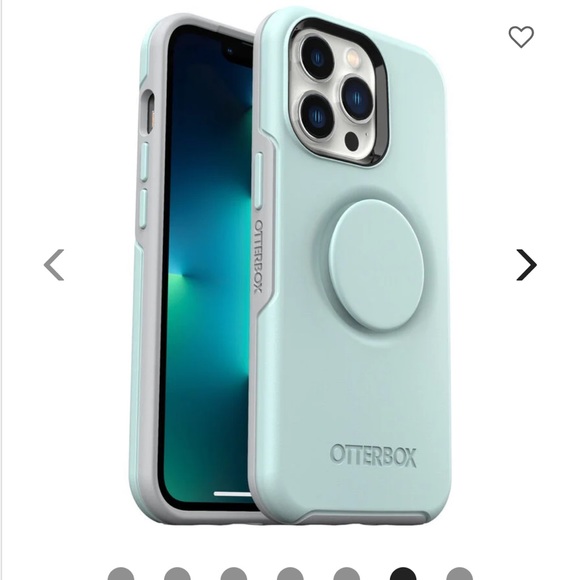The height and width of the screenshot is (580, 580).
Task: Click the phone's display notch at the top
Action: pos(231,51)
